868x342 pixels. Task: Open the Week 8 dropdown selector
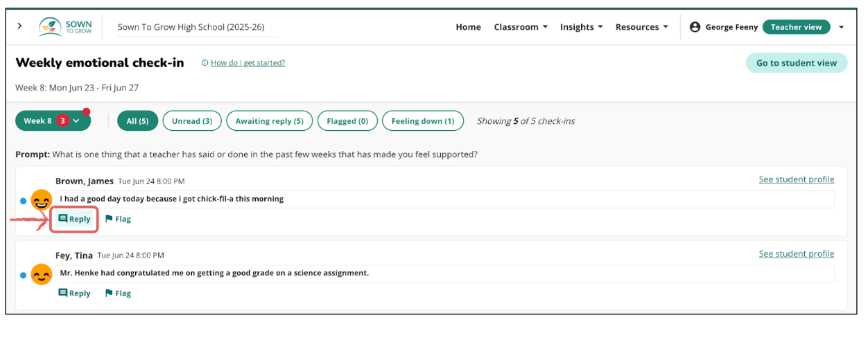(53, 121)
